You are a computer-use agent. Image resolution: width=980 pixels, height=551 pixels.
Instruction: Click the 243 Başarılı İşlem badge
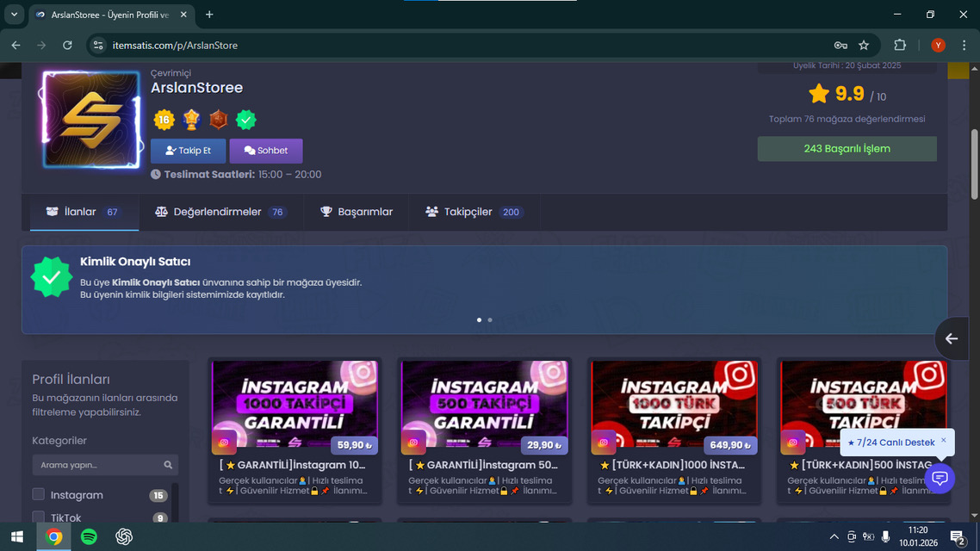click(x=847, y=149)
